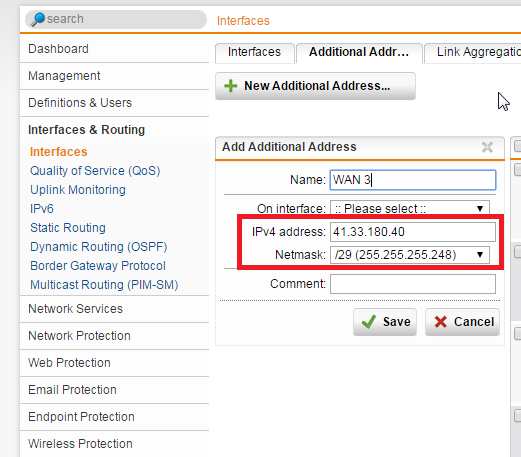Open Quality of Service (QoS) page
This screenshot has width=521, height=457.
(95, 171)
